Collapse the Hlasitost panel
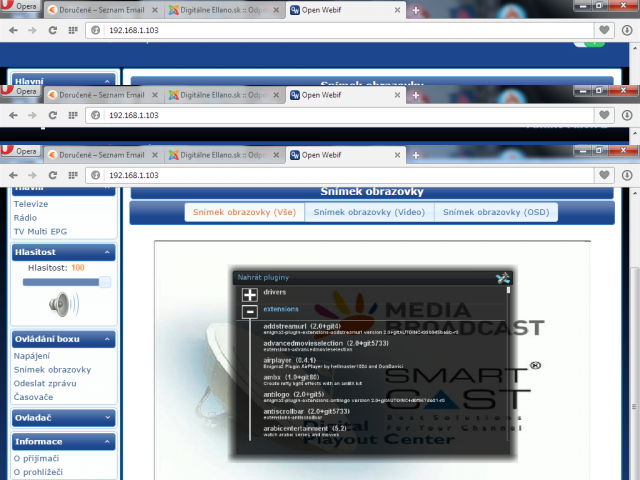The image size is (640, 480). (107, 252)
